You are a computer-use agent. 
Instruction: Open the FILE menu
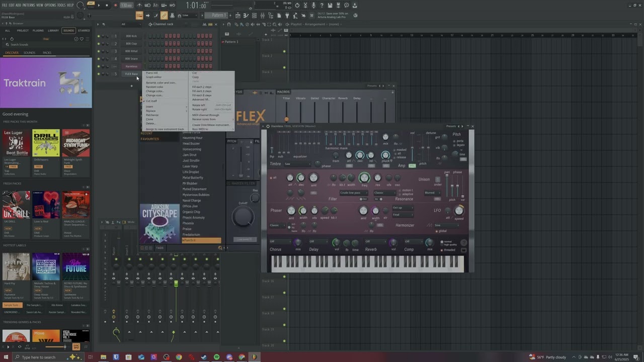5,5
